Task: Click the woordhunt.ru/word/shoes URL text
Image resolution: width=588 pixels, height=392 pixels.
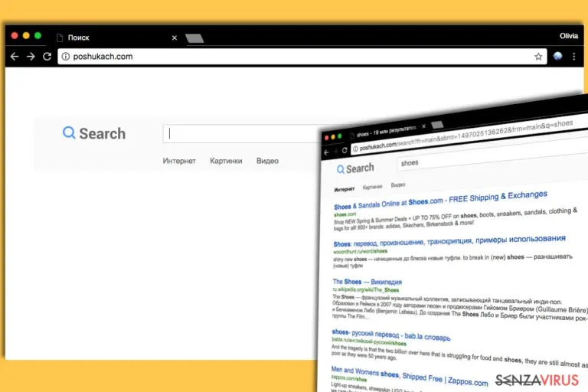Action: [x=360, y=251]
